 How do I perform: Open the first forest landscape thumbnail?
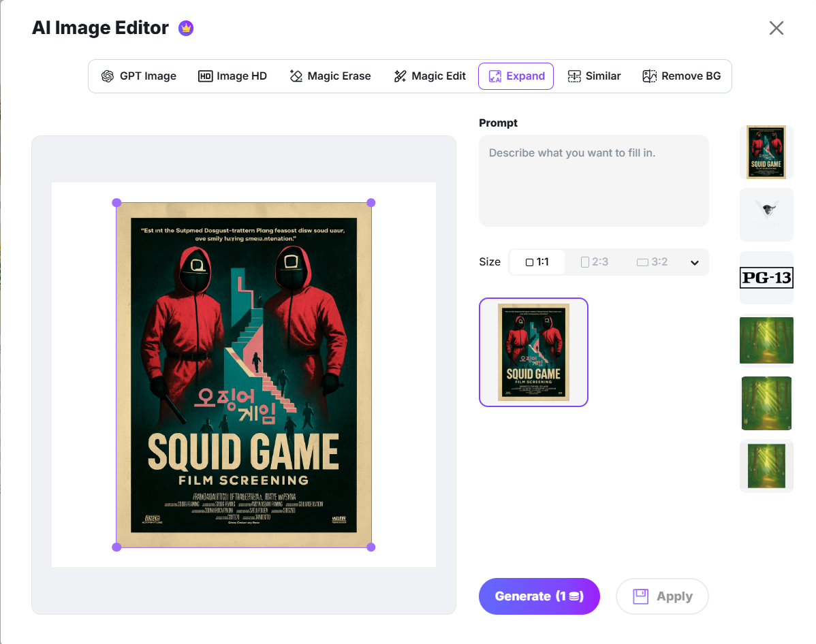[766, 340]
